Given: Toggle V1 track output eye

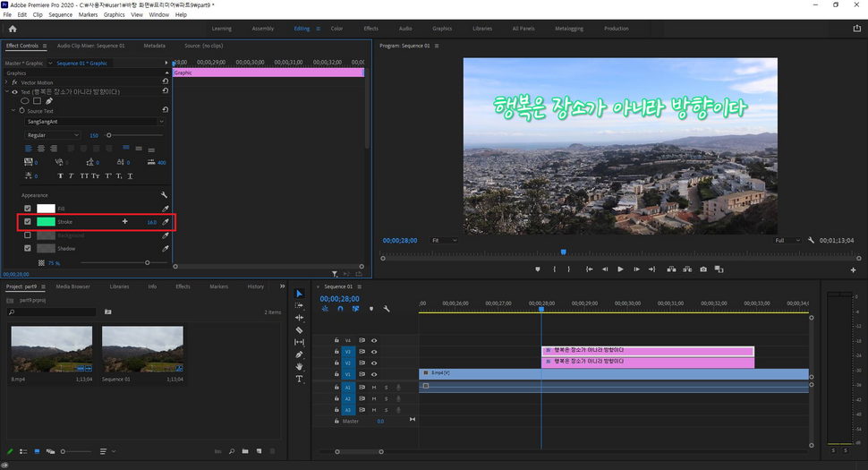Looking at the screenshot, I should click(374, 374).
